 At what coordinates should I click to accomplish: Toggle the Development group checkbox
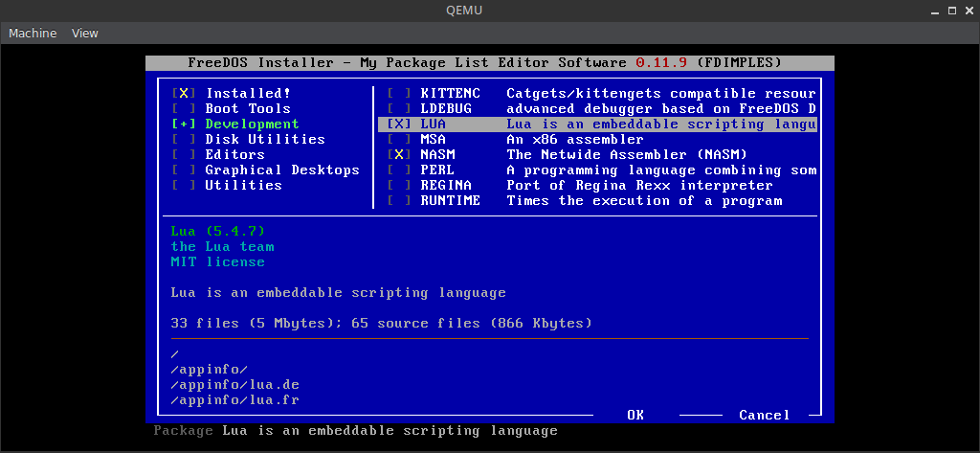pos(183,124)
